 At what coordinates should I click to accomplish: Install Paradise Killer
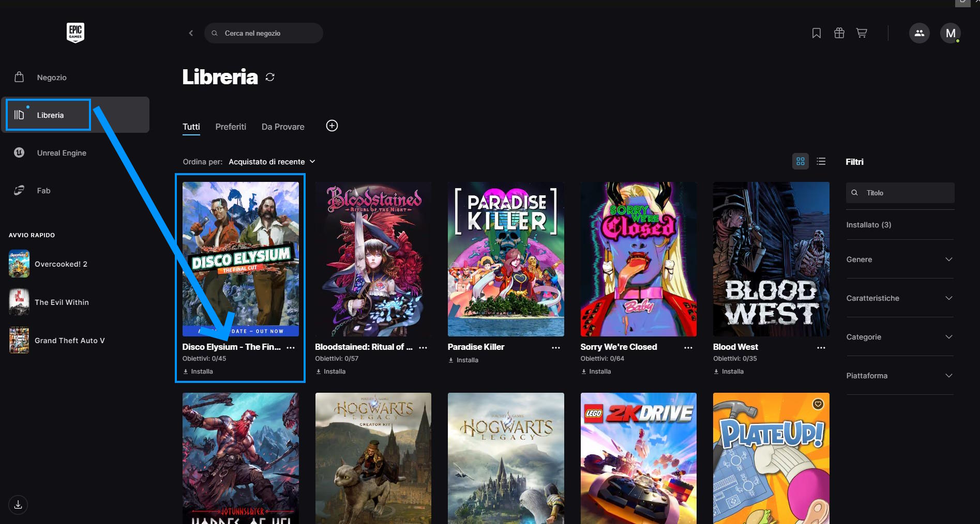(464, 360)
